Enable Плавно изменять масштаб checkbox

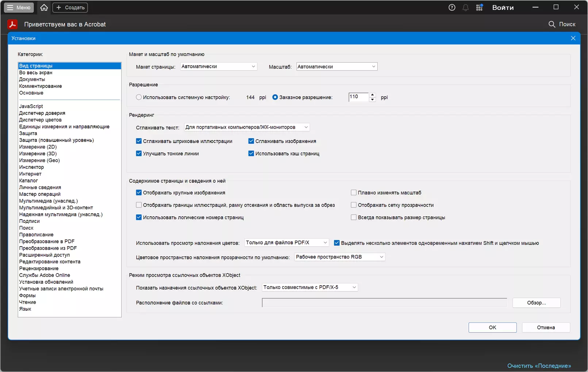[x=354, y=193]
